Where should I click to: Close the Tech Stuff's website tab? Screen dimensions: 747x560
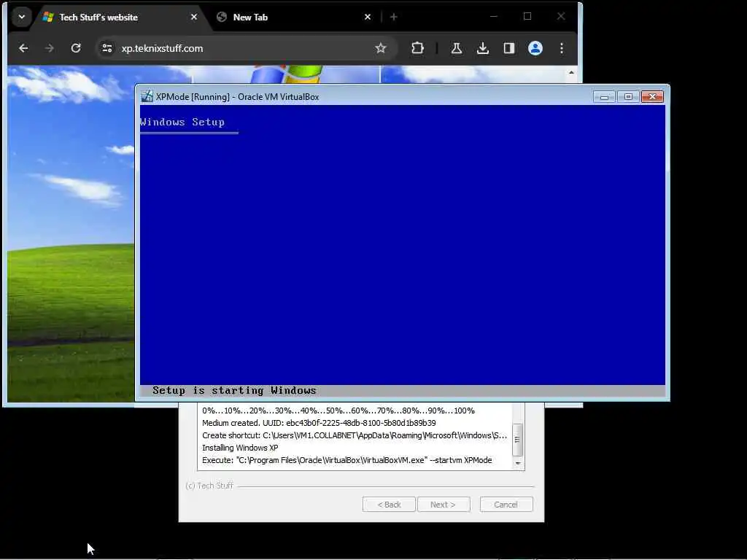click(194, 17)
